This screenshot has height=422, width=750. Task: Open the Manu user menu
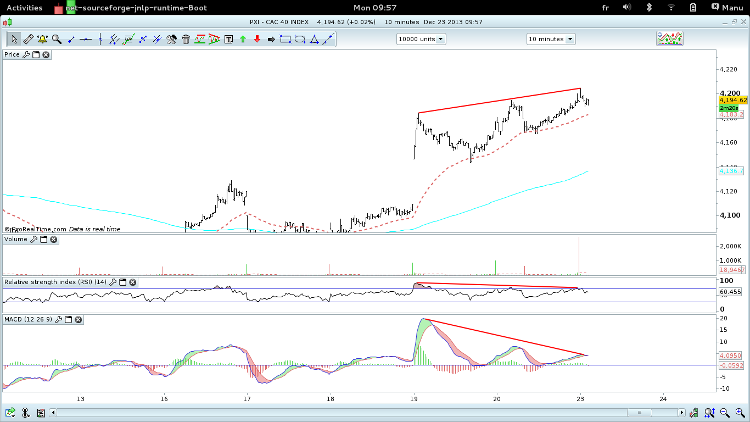click(x=727, y=7)
